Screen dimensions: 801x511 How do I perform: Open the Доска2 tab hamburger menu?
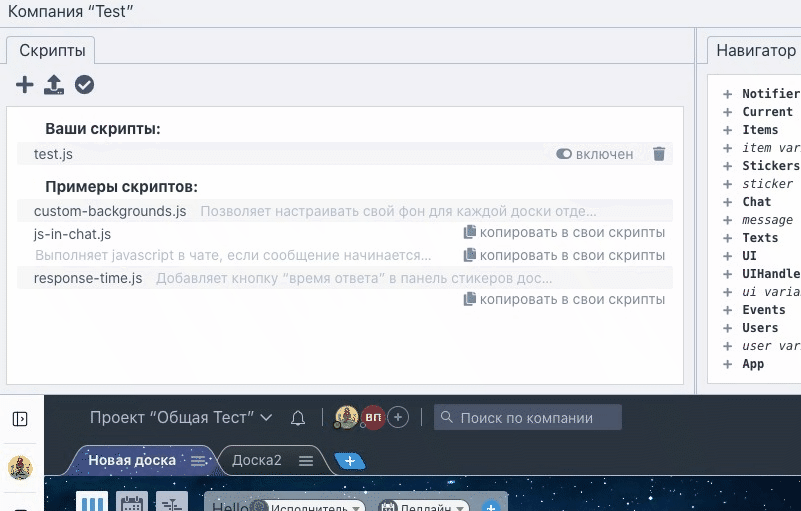click(x=306, y=461)
